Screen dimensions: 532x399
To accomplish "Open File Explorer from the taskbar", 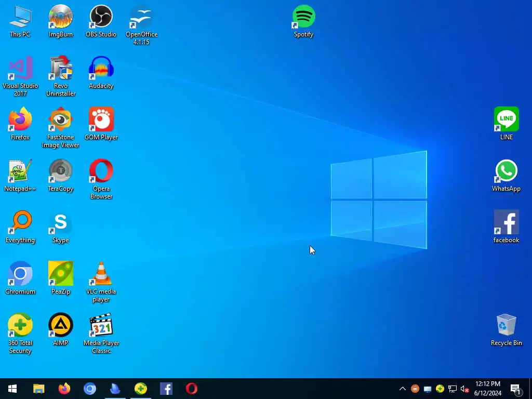I will (x=38, y=389).
